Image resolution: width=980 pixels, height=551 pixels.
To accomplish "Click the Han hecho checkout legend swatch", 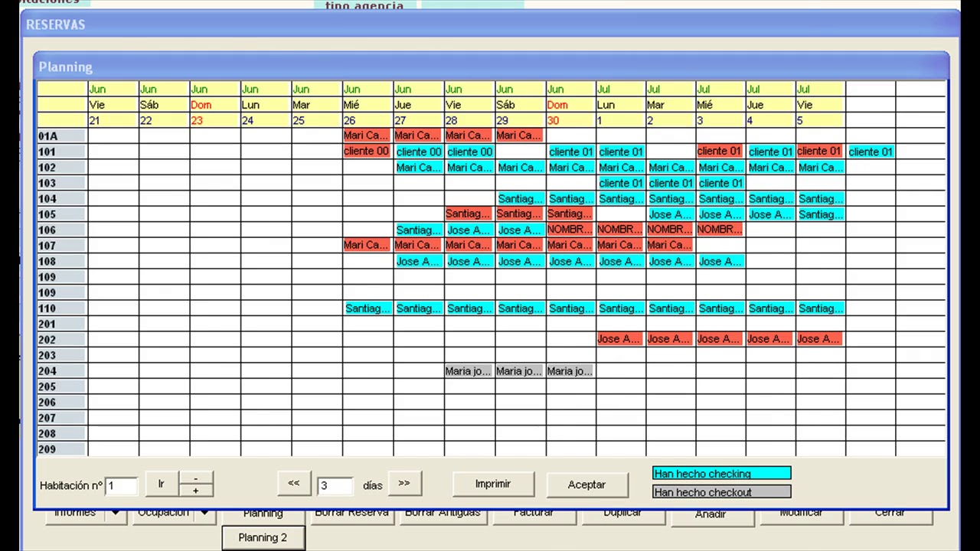I will [x=722, y=492].
